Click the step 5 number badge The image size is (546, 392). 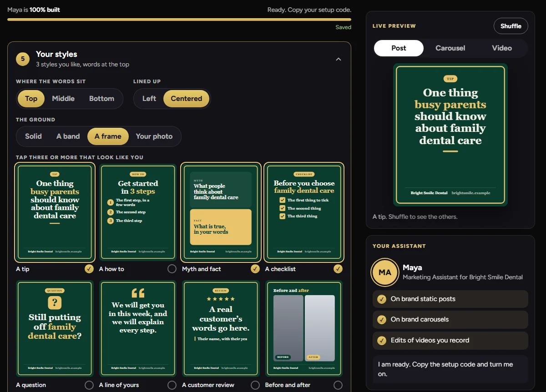tap(23, 59)
